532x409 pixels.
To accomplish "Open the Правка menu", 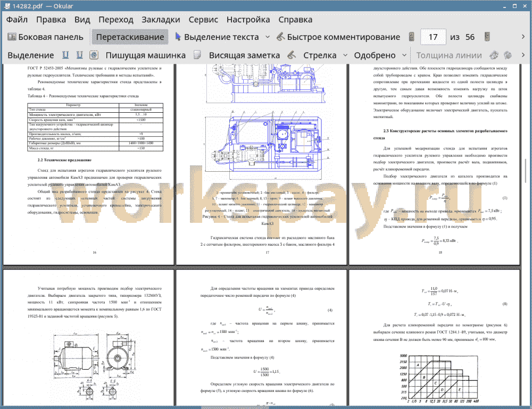I will [51, 20].
